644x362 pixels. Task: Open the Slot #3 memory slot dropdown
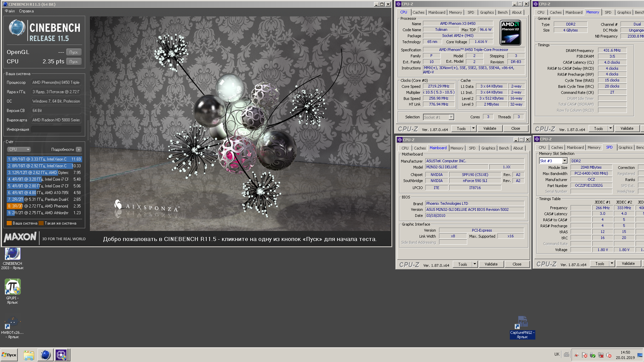(553, 161)
